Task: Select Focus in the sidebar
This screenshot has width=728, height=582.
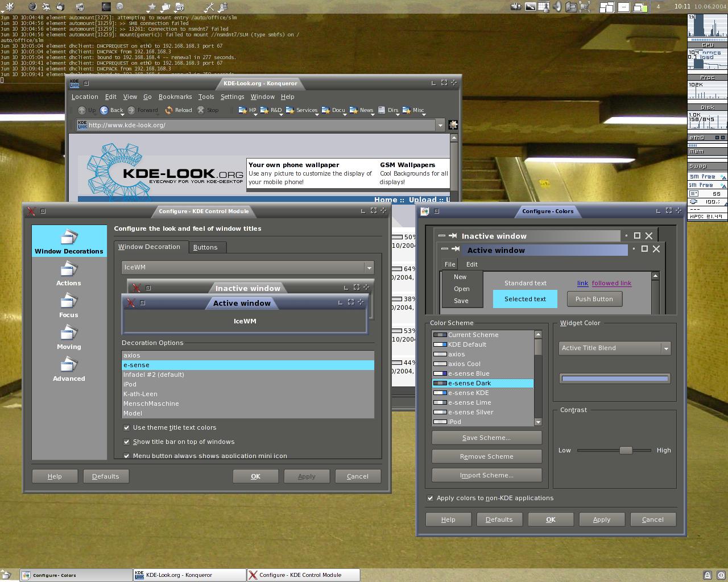Action: coord(69,305)
